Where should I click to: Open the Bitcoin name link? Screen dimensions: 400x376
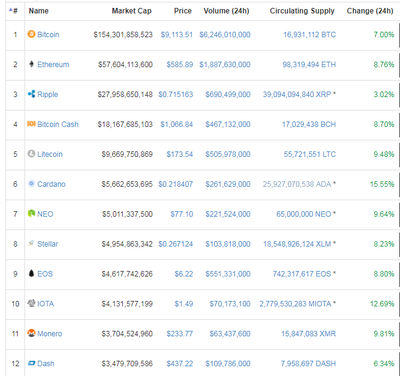coord(48,35)
